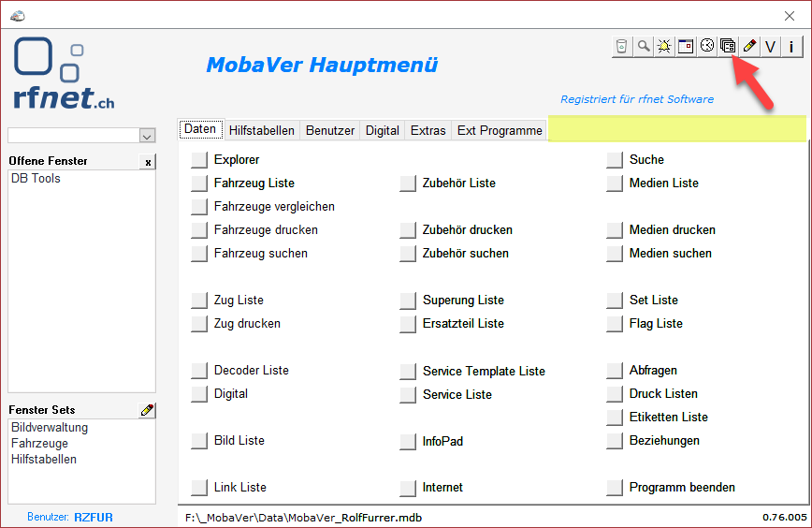This screenshot has width=812, height=528.
Task: Click the alarm bell reminder icon
Action: pos(664,47)
